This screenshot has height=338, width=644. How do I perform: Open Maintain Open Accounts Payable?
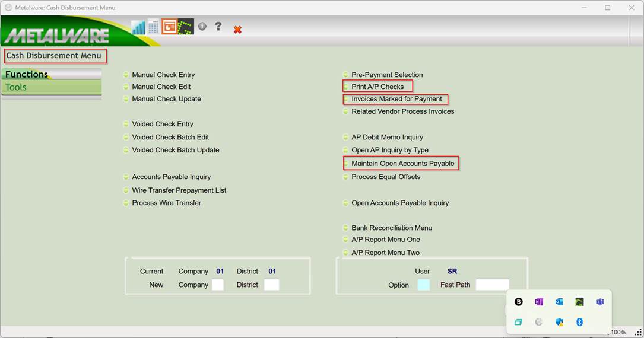pyautogui.click(x=403, y=163)
